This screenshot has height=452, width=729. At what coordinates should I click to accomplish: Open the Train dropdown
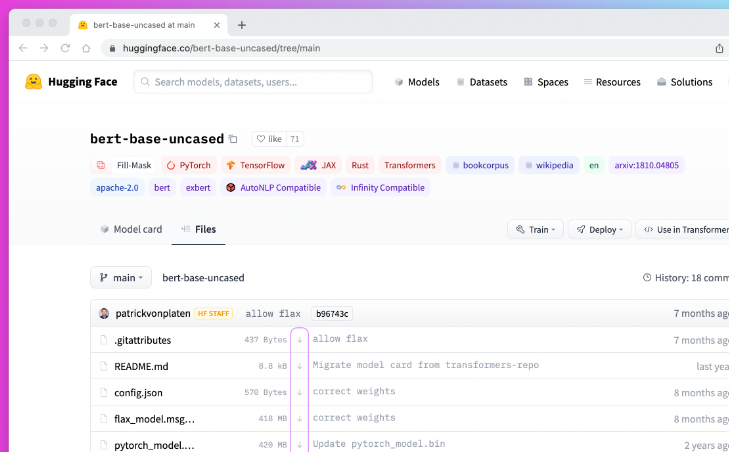click(x=535, y=230)
